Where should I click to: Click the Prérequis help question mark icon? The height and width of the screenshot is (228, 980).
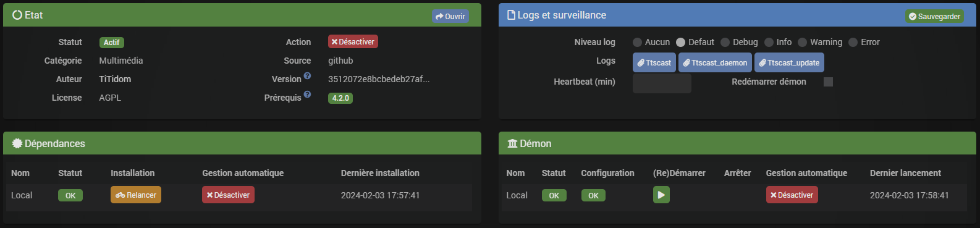click(307, 95)
